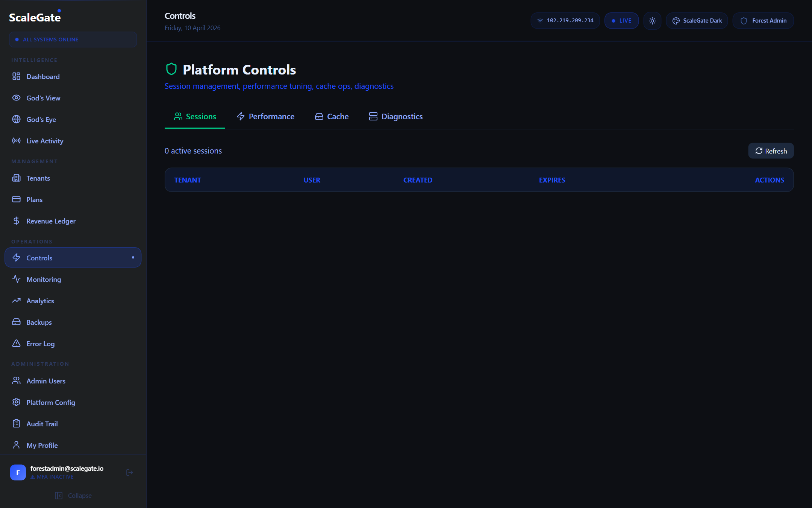Open God's Eye globe icon
The height and width of the screenshot is (508, 812).
16,119
